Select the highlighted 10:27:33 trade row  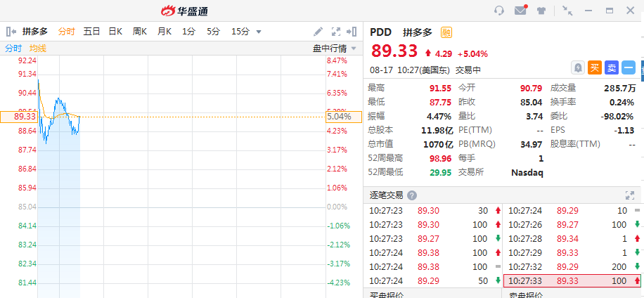572,280
